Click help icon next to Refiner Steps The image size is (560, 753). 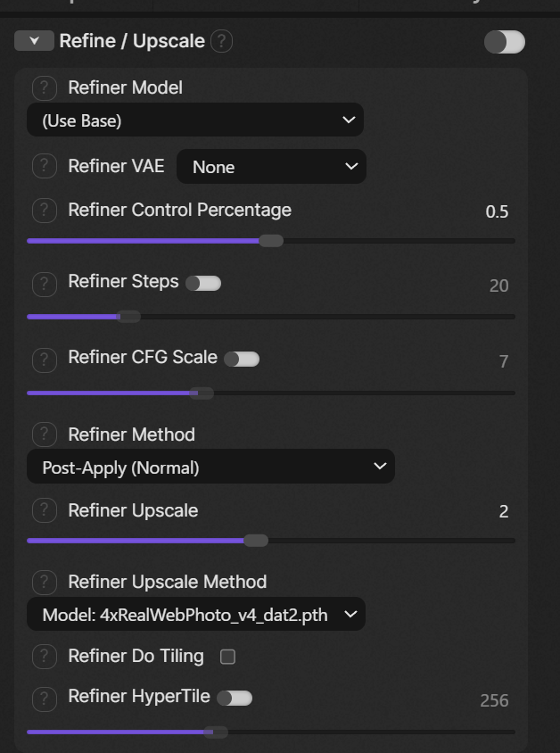tap(44, 284)
